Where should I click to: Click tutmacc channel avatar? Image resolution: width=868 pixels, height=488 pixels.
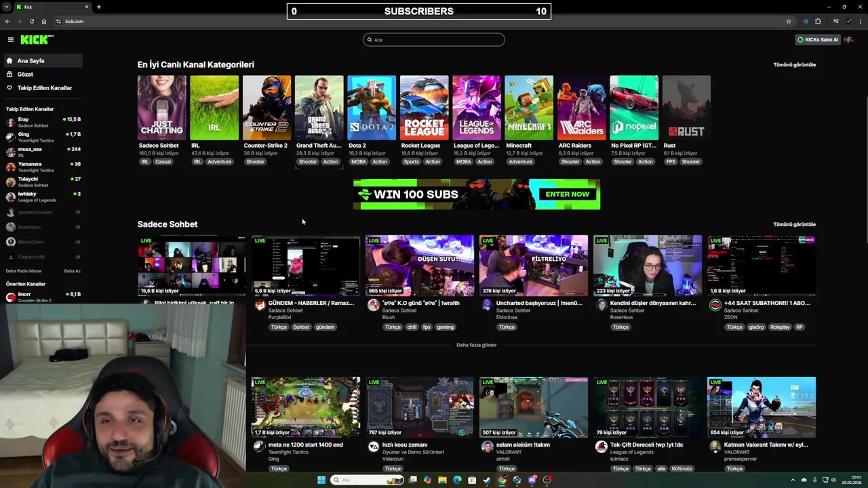pos(601,447)
